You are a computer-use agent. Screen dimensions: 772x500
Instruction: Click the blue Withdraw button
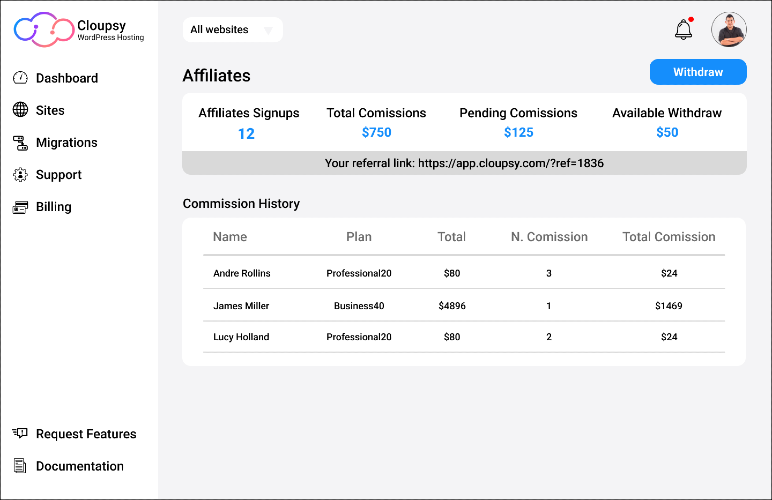pyautogui.click(x=698, y=72)
